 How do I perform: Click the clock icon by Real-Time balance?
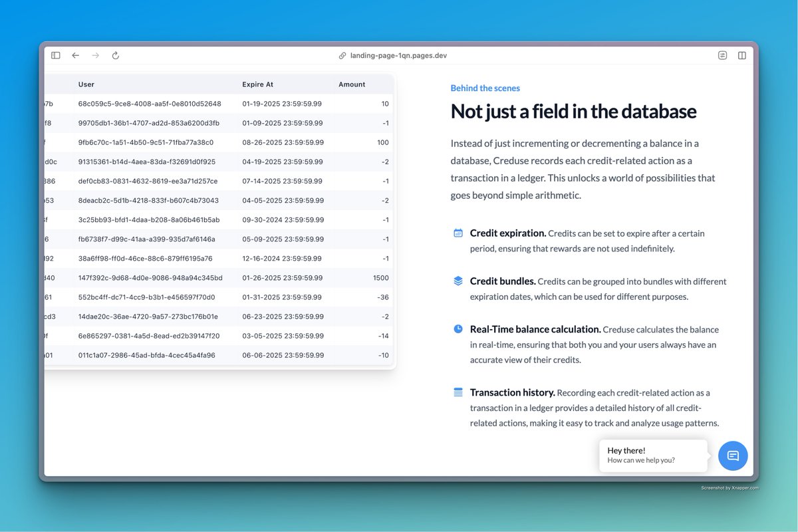tap(458, 329)
